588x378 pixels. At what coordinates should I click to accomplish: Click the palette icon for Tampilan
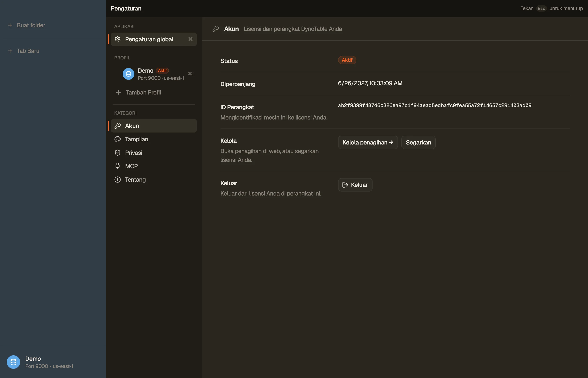[x=118, y=139]
